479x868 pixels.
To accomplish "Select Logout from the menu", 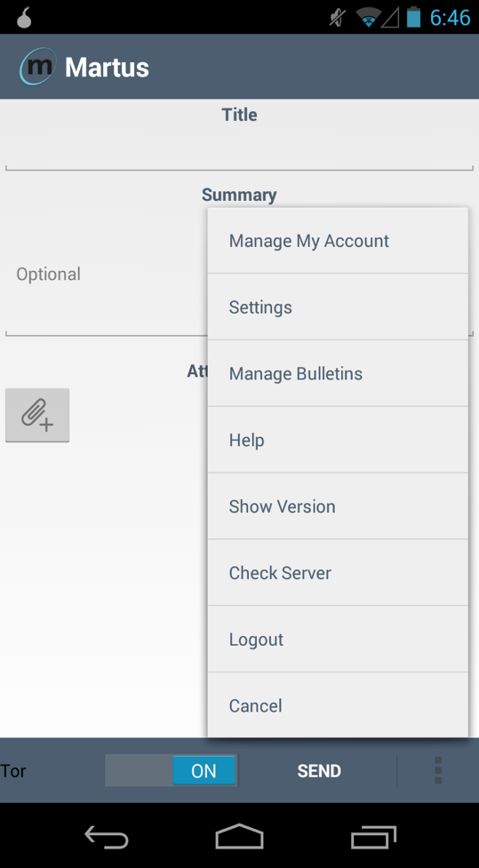I will tap(338, 639).
